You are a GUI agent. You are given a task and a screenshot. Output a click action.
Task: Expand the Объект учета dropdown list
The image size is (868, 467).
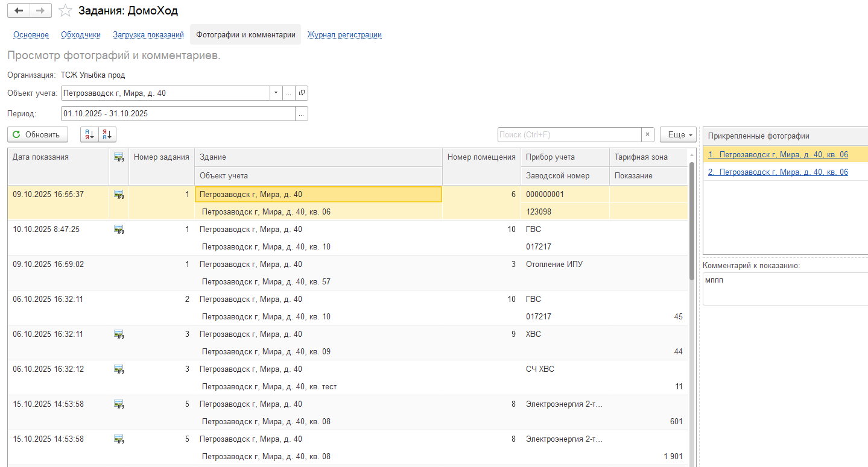click(276, 93)
